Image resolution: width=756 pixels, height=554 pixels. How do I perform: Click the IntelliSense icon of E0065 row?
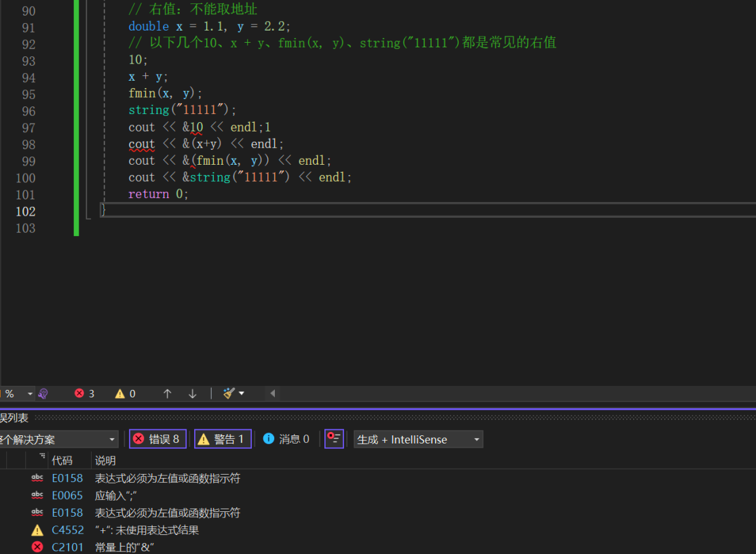tap(37, 495)
